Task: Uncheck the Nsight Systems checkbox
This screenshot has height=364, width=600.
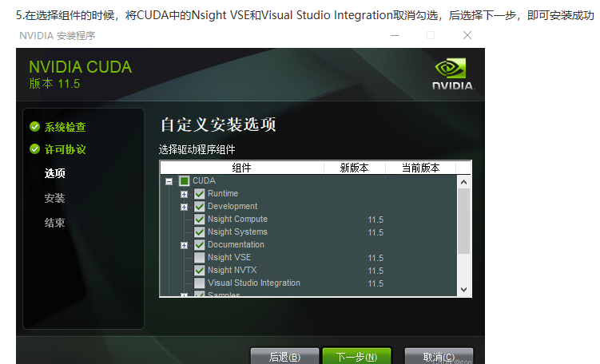Action: click(x=200, y=232)
